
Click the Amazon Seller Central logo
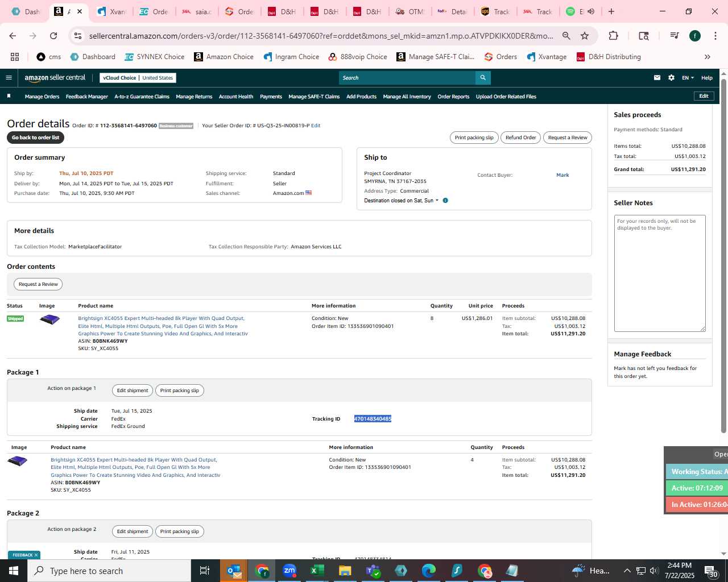coord(55,78)
